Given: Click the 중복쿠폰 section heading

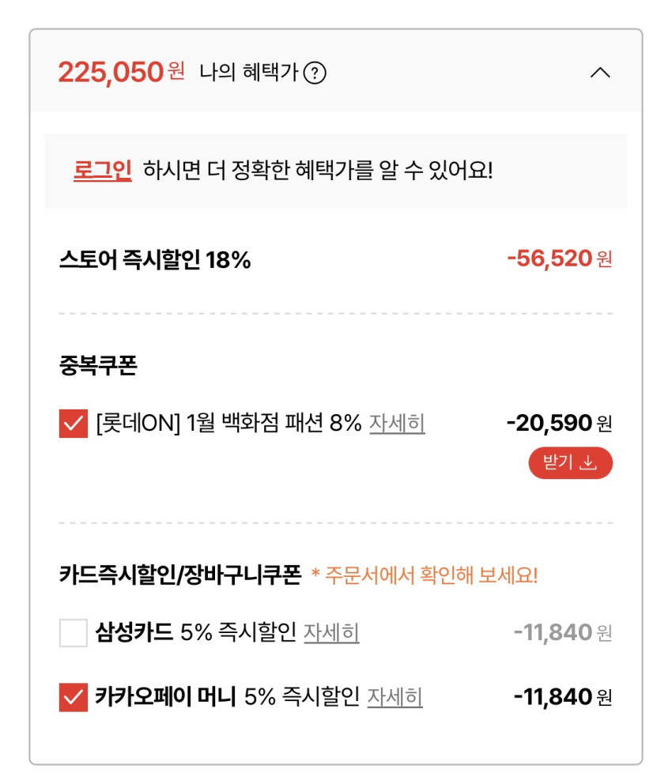Looking at the screenshot, I should click(98, 367).
